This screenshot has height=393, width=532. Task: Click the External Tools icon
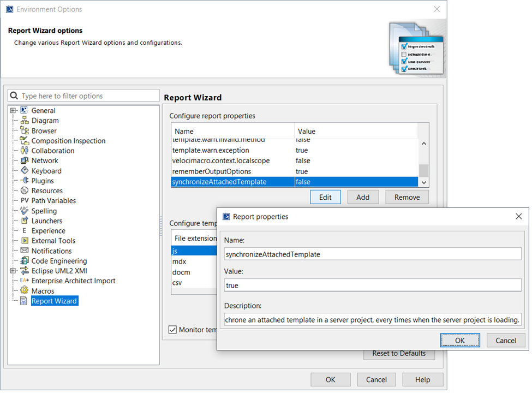coord(25,240)
